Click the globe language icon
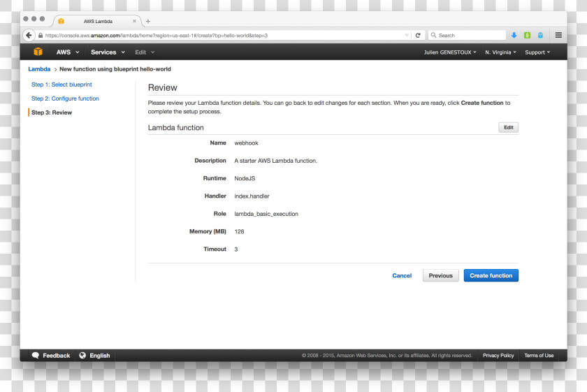The image size is (587, 392). point(82,355)
